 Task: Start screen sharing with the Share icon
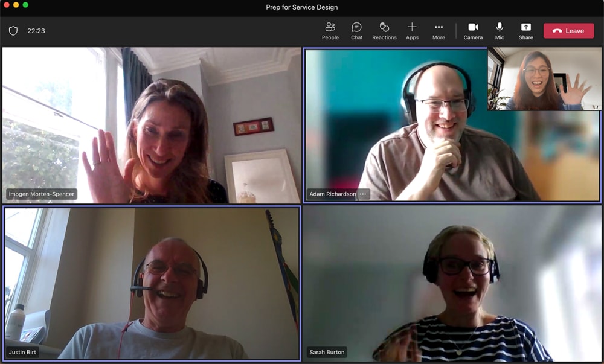[x=525, y=30]
